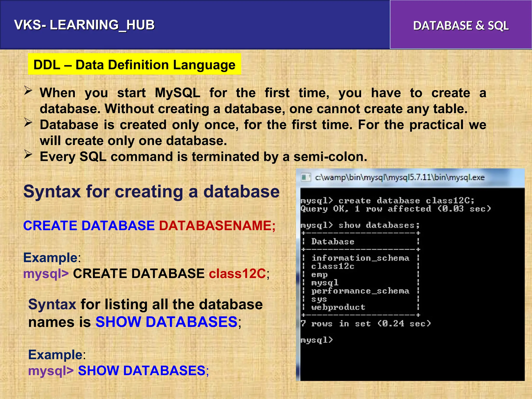Viewport: 532px width, 399px height.
Task: Click 'Example:' above the SHOW DATABASES command
Action: click(57, 355)
